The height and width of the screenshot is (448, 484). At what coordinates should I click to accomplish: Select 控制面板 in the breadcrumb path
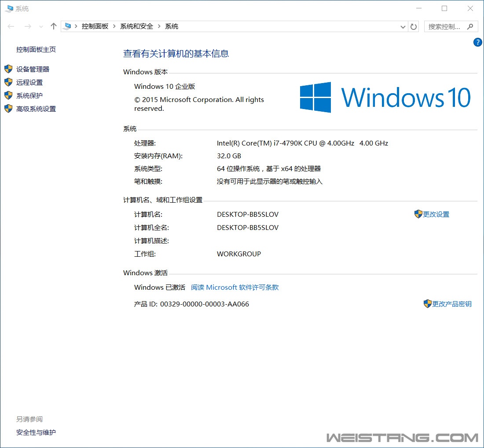pos(95,26)
